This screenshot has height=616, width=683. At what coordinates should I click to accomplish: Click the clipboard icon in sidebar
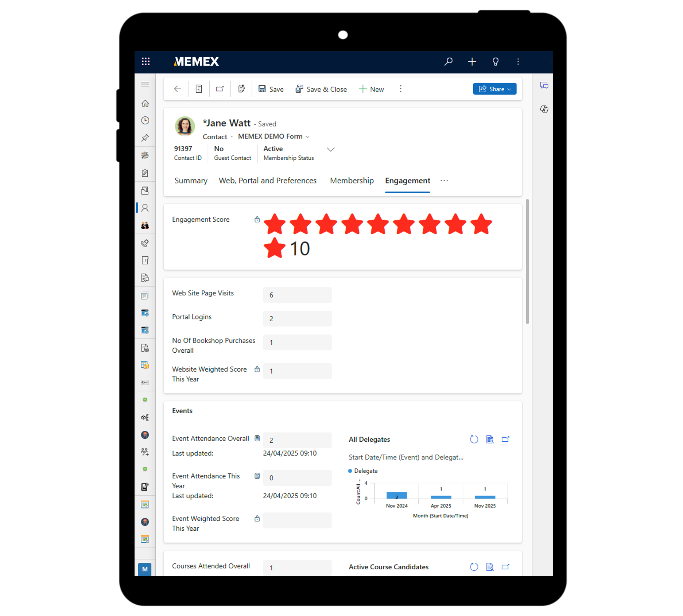pyautogui.click(x=145, y=173)
